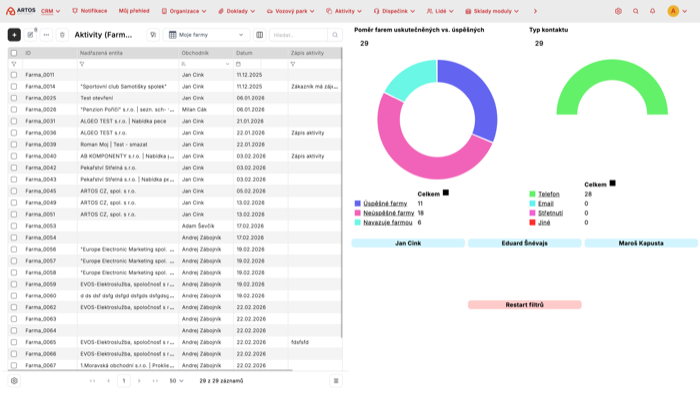Expand the Organizace menu
Image resolution: width=700 pixels, height=393 pixels.
click(x=184, y=11)
